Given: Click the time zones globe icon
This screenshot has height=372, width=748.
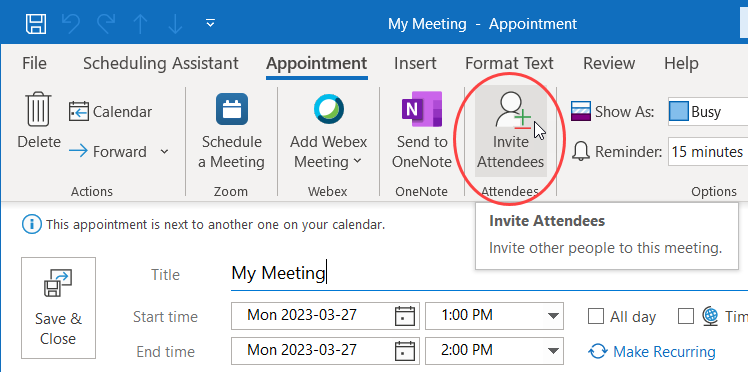Looking at the screenshot, I should (x=710, y=316).
